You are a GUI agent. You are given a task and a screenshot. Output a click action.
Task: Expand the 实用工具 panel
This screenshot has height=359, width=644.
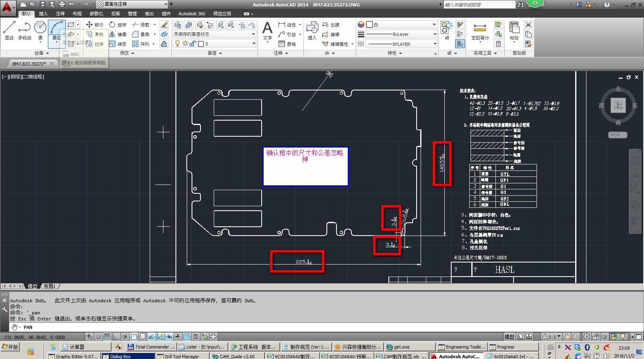point(485,53)
